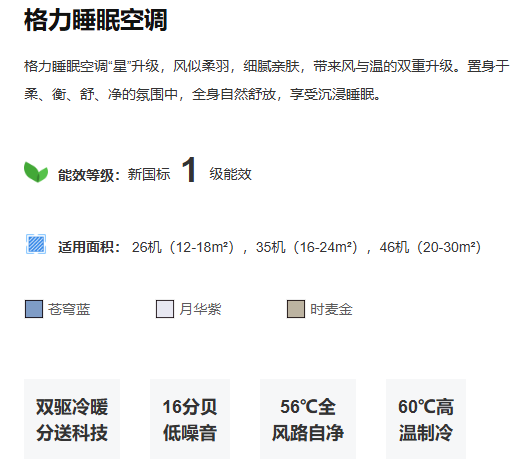
Task: Select the 月华紫 pale purple swatch
Action: pyautogui.click(x=165, y=309)
